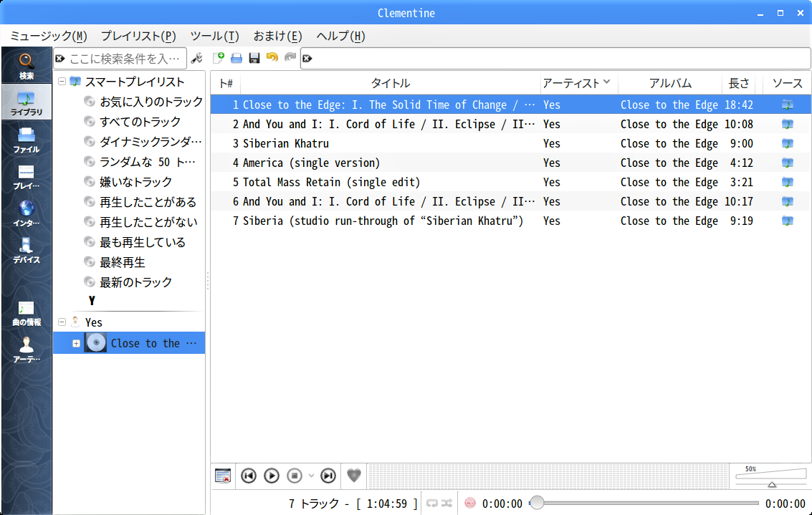Love the track with the heart button
The height and width of the screenshot is (515, 812).
(x=354, y=475)
